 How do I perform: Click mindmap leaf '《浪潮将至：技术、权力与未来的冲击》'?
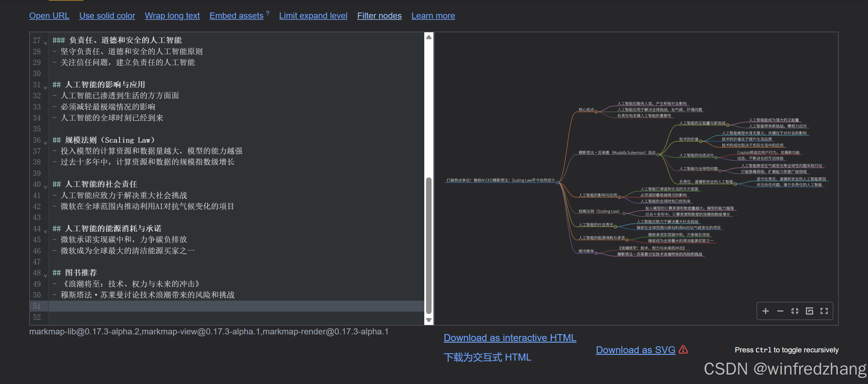pyautogui.click(x=652, y=248)
